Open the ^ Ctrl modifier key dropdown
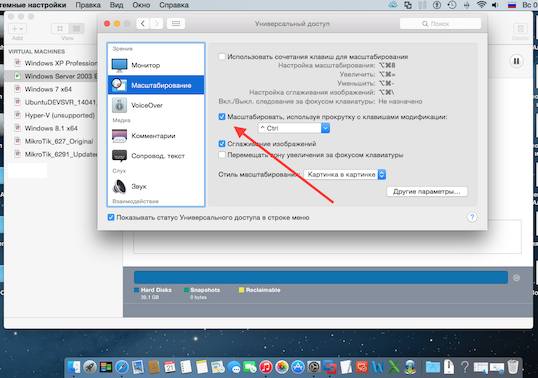 click(294, 128)
